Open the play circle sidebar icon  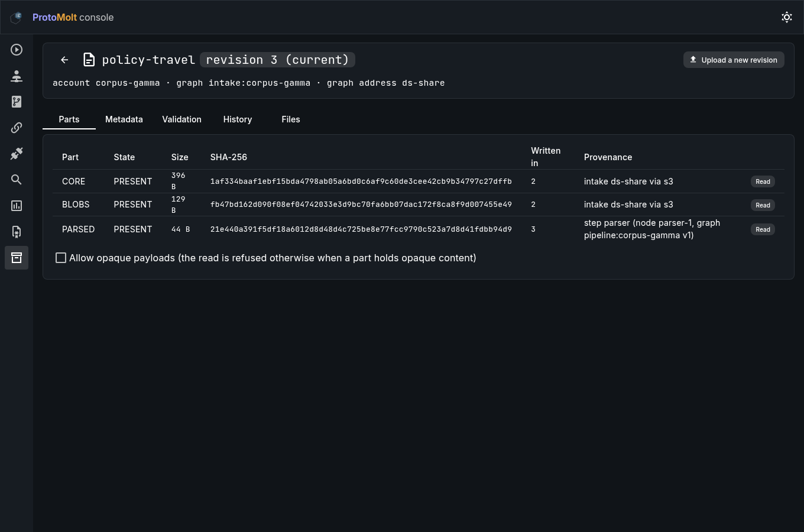coord(17,50)
